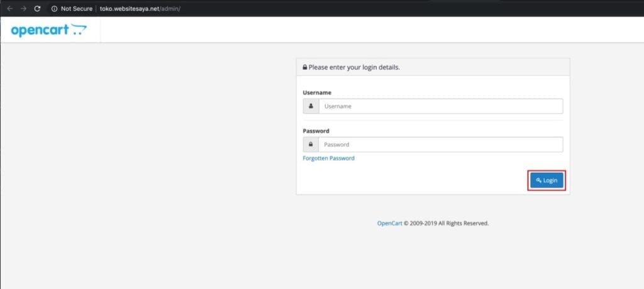
Task: Open the Forgotten Password link
Action: click(328, 158)
